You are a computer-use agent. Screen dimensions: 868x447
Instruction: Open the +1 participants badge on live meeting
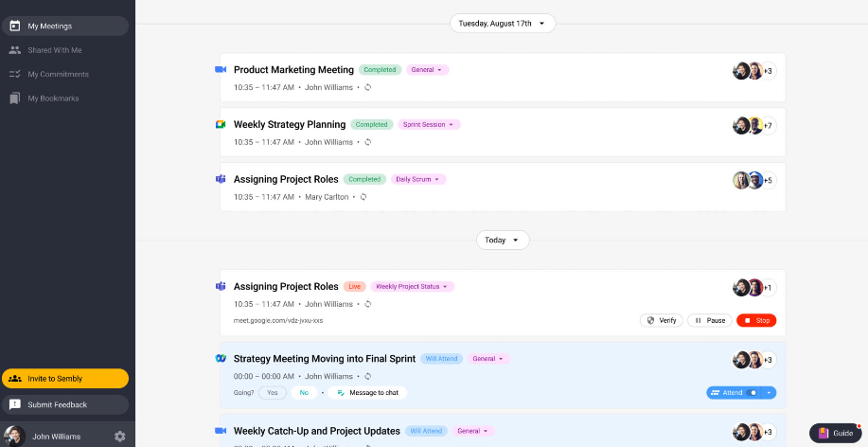[769, 288]
